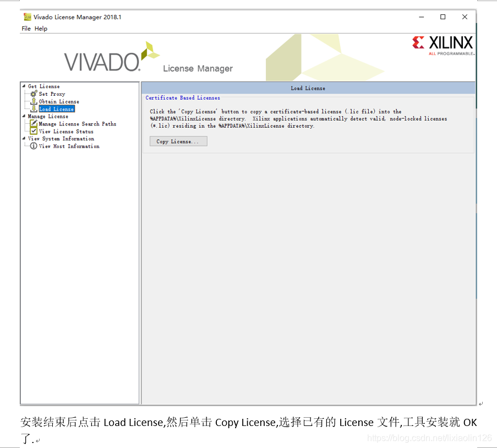The width and height of the screenshot is (497, 448).
Task: Collapse the Get License tree group
Action: (24, 86)
